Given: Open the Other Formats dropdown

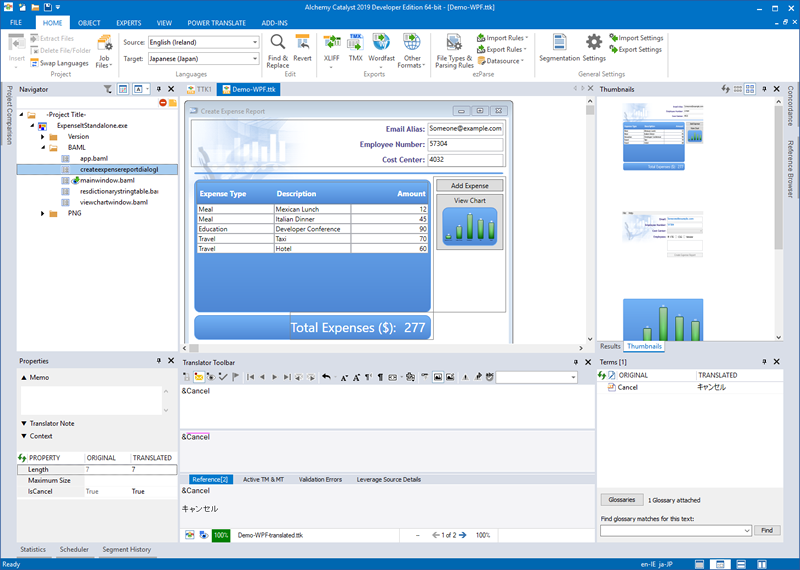Looking at the screenshot, I should 412,51.
